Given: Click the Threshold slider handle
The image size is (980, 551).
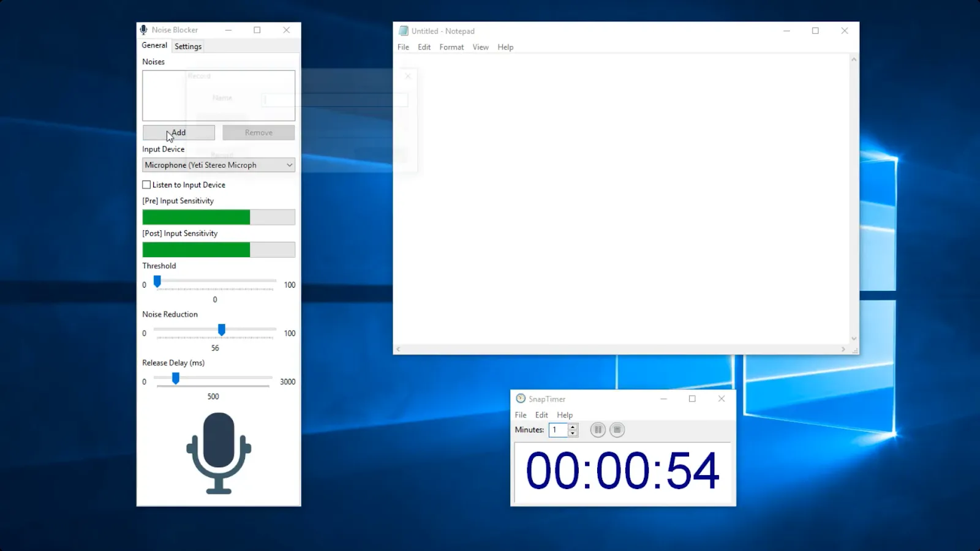Looking at the screenshot, I should (157, 282).
